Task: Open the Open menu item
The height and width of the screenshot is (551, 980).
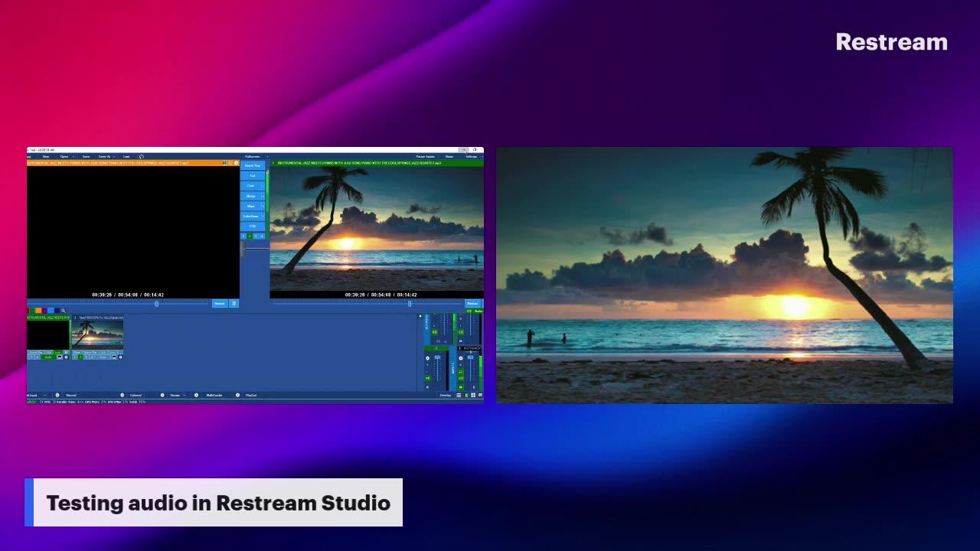Action: [64, 156]
